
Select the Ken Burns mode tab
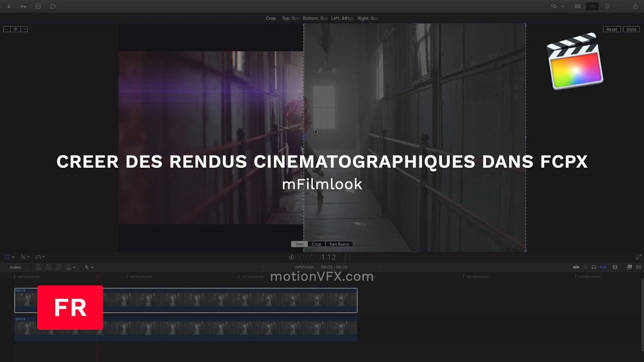[x=339, y=244]
